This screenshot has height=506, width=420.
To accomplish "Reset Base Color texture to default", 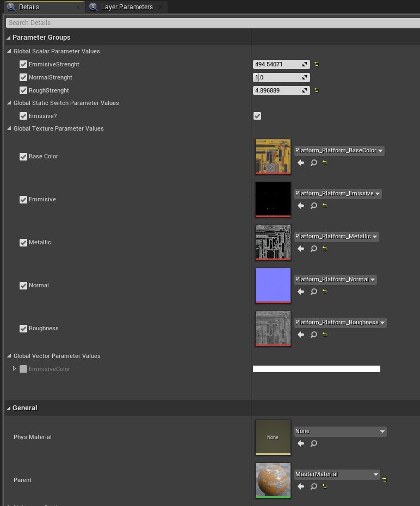I will [325, 163].
